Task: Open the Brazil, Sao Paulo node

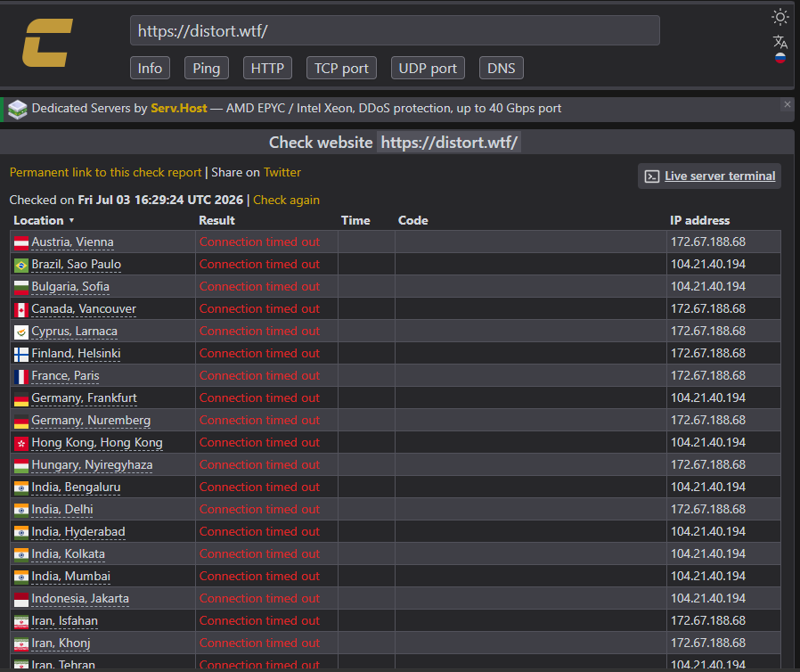Action: [x=76, y=265]
